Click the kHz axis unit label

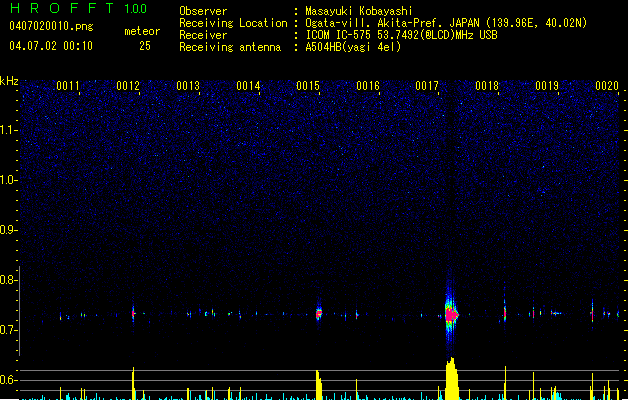tap(9, 81)
